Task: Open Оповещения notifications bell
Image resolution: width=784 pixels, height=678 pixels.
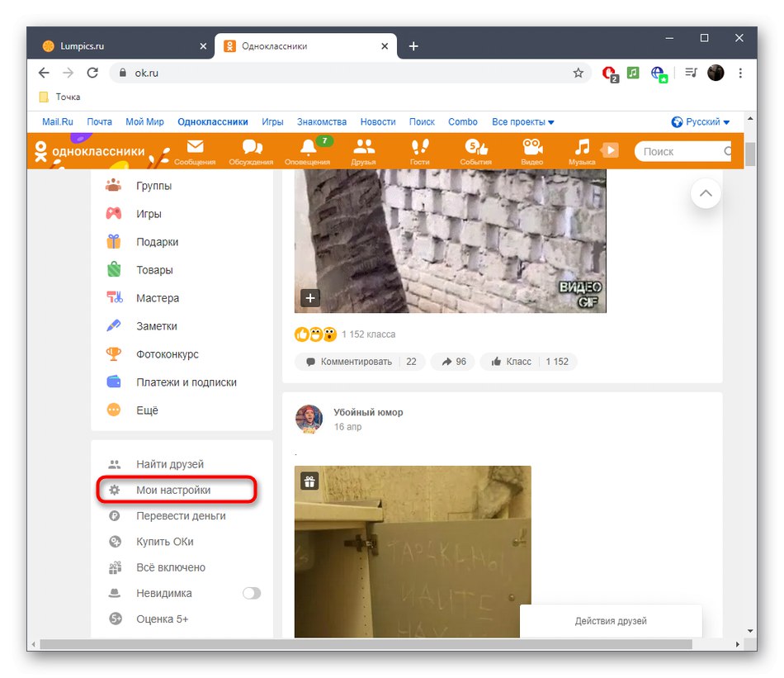Action: [x=308, y=152]
